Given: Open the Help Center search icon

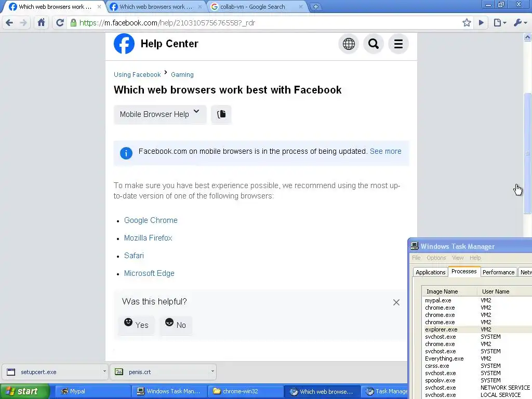Looking at the screenshot, I should 373,44.
